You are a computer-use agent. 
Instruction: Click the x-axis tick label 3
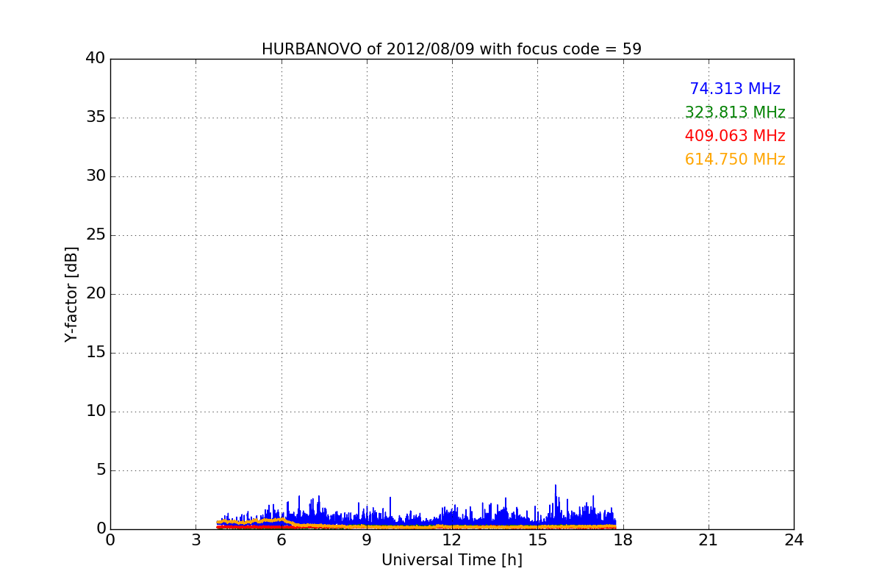pyautogui.click(x=196, y=539)
